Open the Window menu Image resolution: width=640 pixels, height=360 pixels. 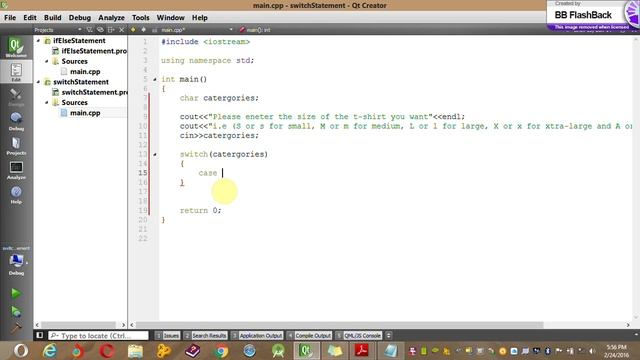click(x=171, y=18)
